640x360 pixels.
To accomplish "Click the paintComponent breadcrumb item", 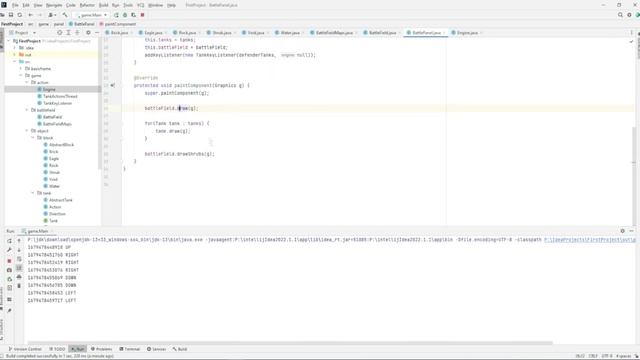I will (x=118, y=24).
